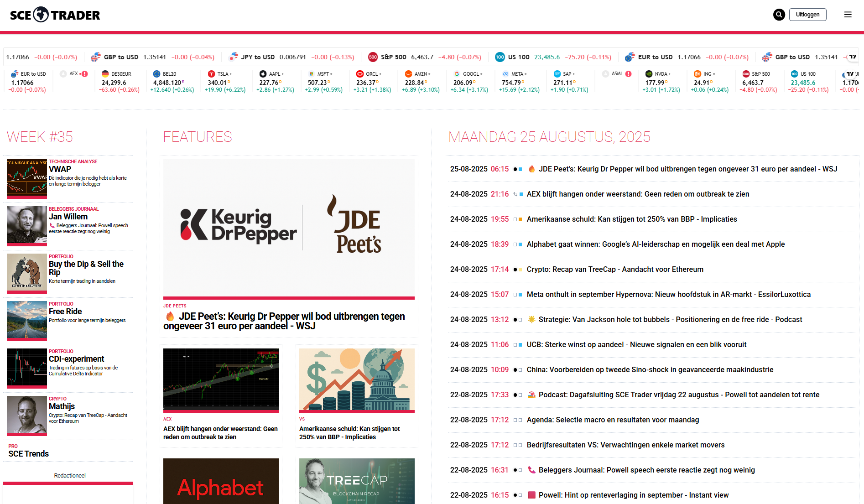Open Jan Willem Beleggers Journaal portrait
The image size is (864, 504).
(27, 225)
